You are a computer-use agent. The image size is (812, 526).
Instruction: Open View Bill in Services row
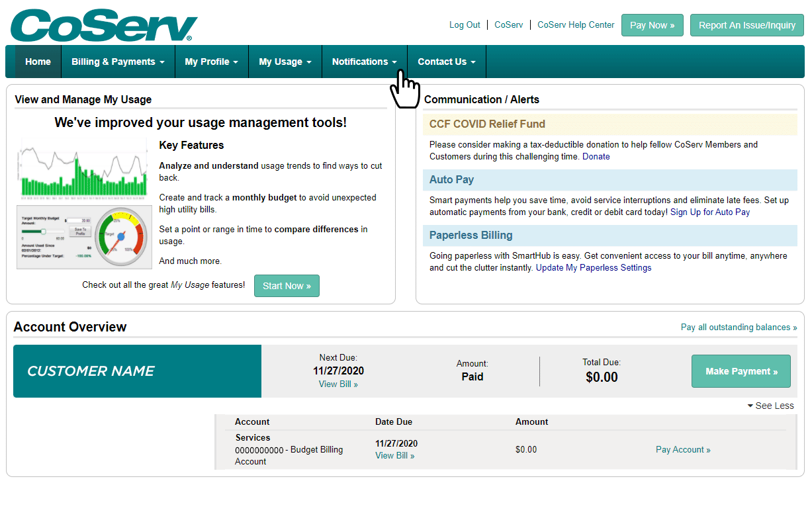point(395,456)
